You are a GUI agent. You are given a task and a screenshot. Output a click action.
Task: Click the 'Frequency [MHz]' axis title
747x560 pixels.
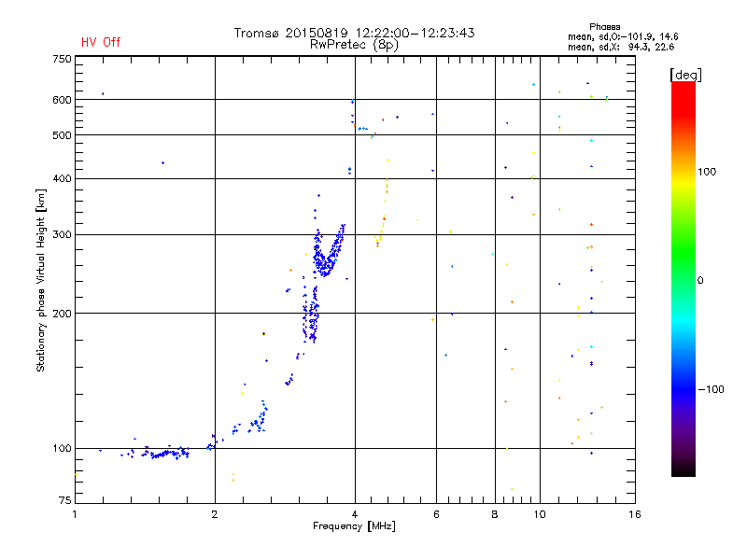click(354, 526)
